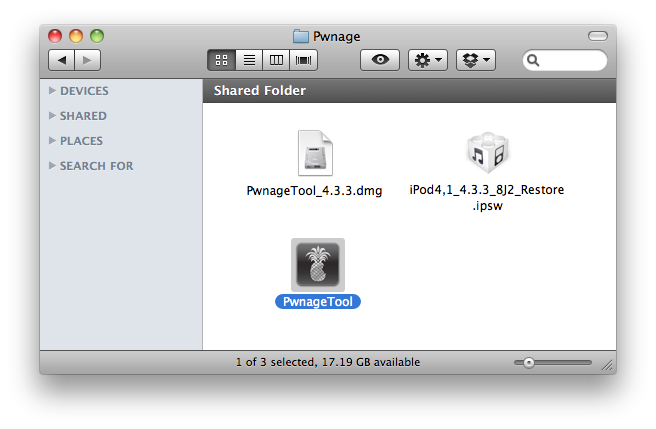The height and width of the screenshot is (429, 656).
Task: Switch to Cover Flow view
Action: [x=303, y=61]
